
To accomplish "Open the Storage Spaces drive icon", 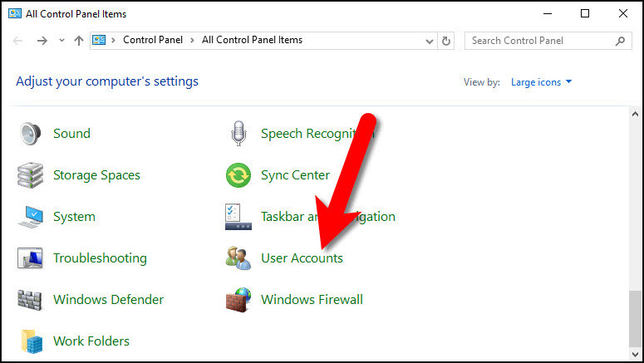I will click(x=31, y=175).
